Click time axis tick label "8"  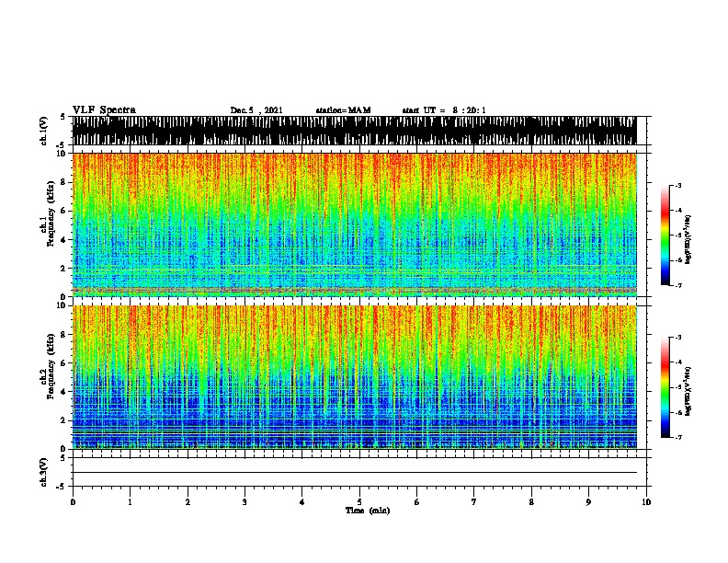point(531,502)
